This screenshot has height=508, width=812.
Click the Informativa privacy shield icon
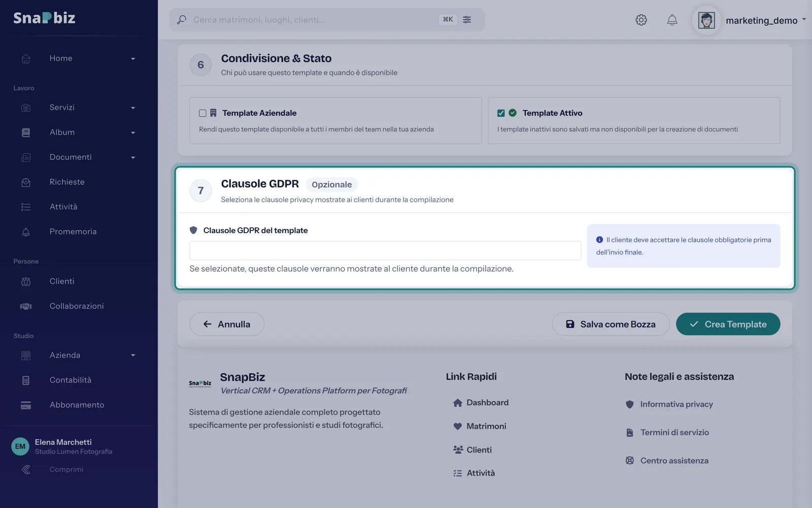click(x=629, y=404)
